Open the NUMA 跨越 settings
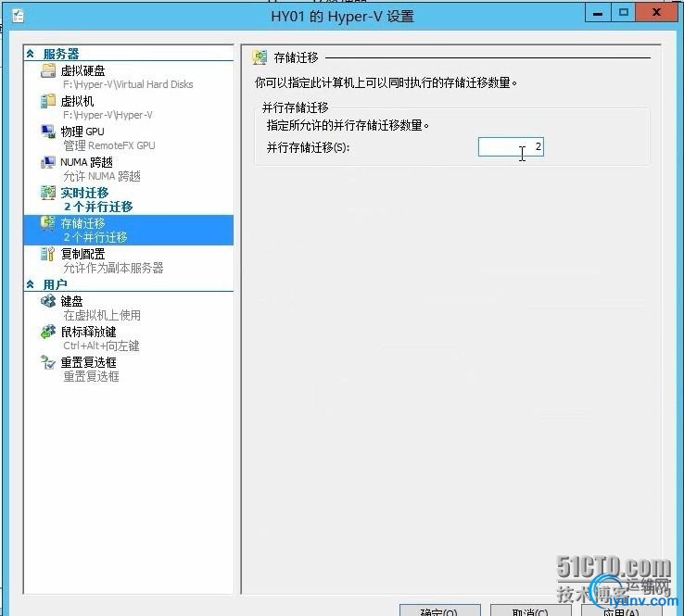 [x=129, y=169]
